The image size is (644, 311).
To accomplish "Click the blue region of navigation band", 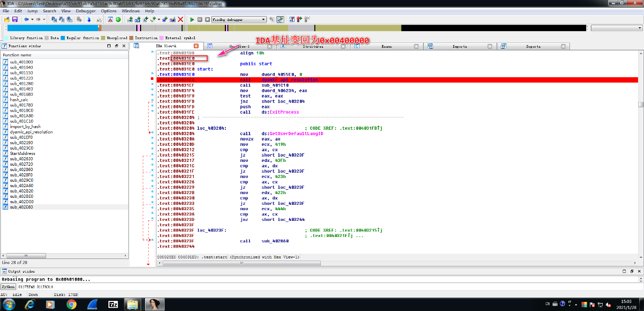I will [x=53, y=28].
